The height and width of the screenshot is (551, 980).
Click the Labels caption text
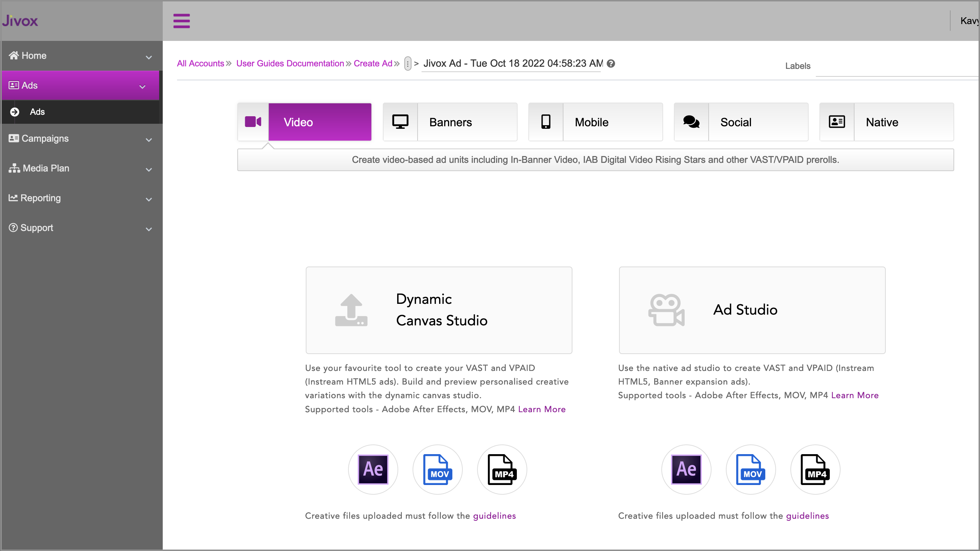pos(798,66)
